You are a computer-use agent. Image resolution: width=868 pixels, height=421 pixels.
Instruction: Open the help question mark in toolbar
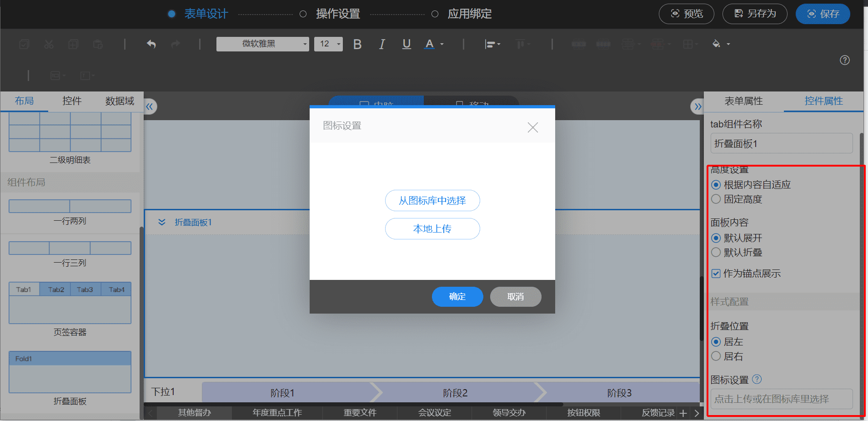click(845, 60)
